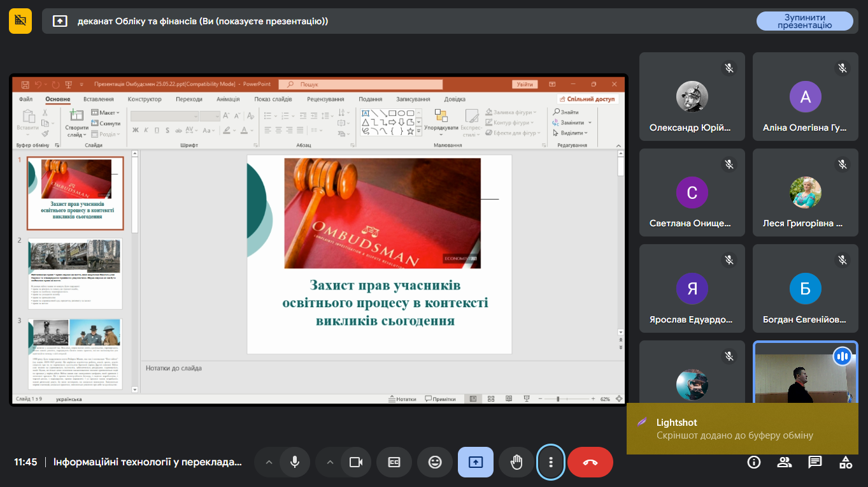Open video settings chevron beside camera
Viewport: 868px width, 487px height.
330,462
